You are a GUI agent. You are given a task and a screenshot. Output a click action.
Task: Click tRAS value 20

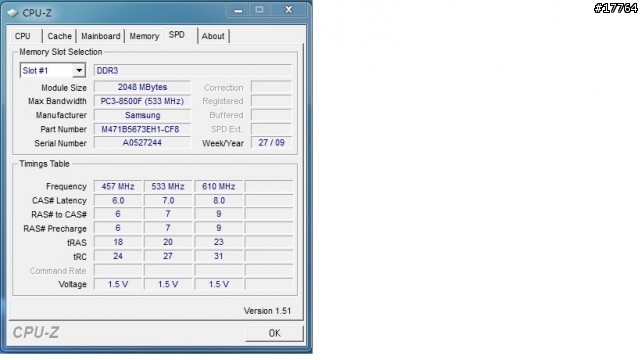point(168,242)
